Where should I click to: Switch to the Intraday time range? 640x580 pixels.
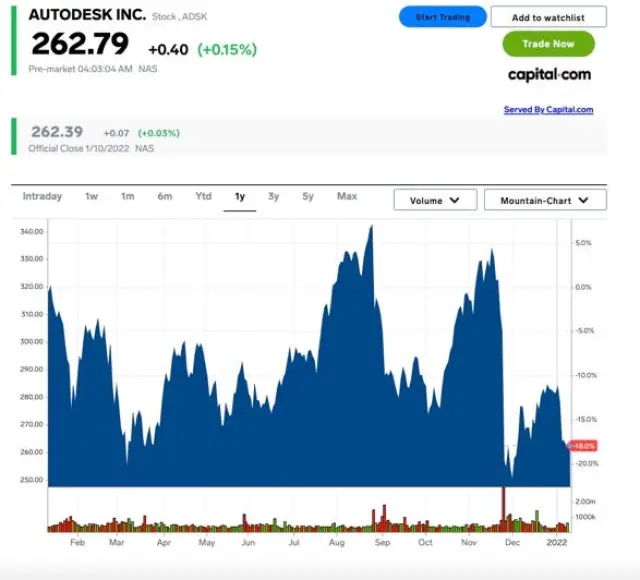click(42, 197)
